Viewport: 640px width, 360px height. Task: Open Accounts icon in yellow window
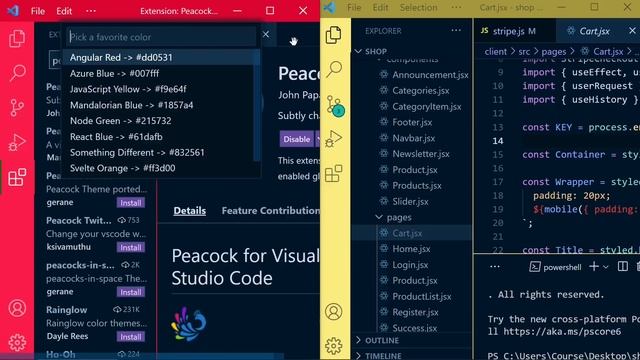[x=333, y=312]
